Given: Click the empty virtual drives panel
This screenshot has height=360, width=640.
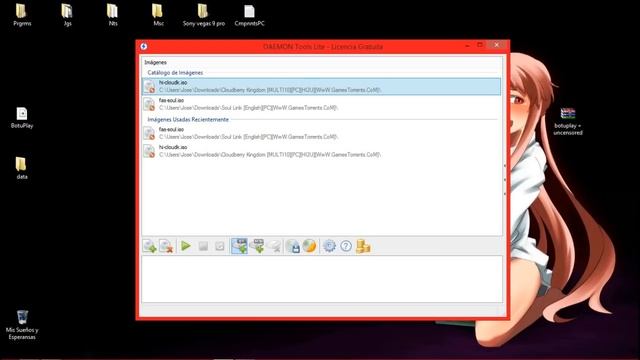Looking at the screenshot, I should click(322, 279).
